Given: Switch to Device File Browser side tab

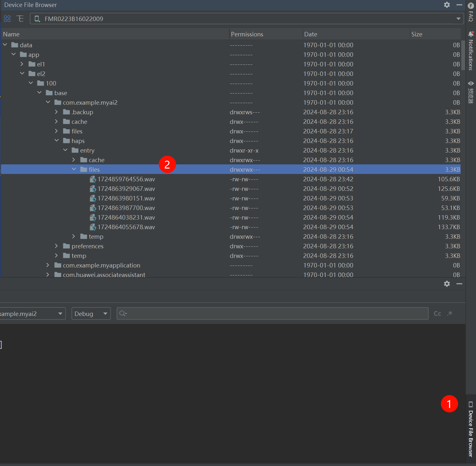Looking at the screenshot, I should pyautogui.click(x=471, y=429).
